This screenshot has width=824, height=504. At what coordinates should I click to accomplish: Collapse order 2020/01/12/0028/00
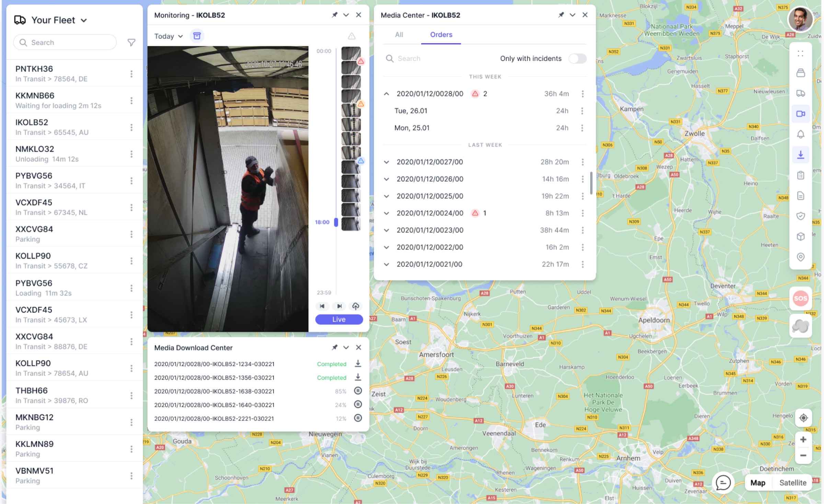pyautogui.click(x=387, y=94)
